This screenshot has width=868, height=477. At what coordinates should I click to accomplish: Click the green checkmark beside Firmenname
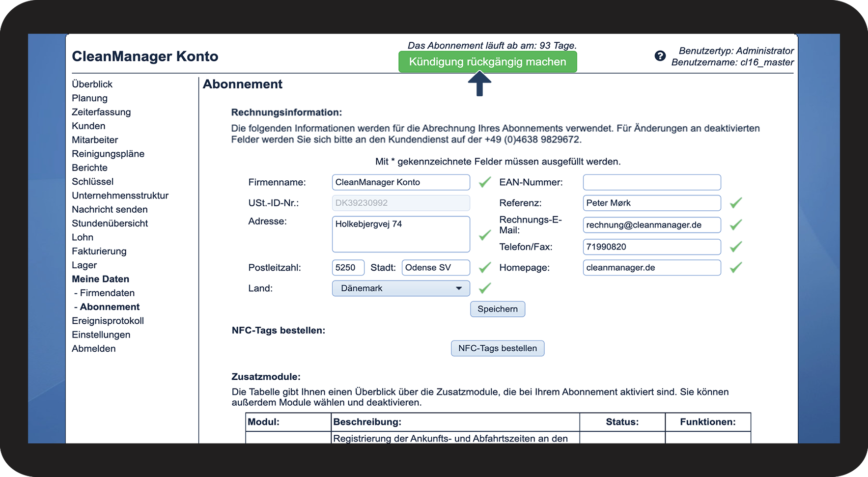coord(485,182)
